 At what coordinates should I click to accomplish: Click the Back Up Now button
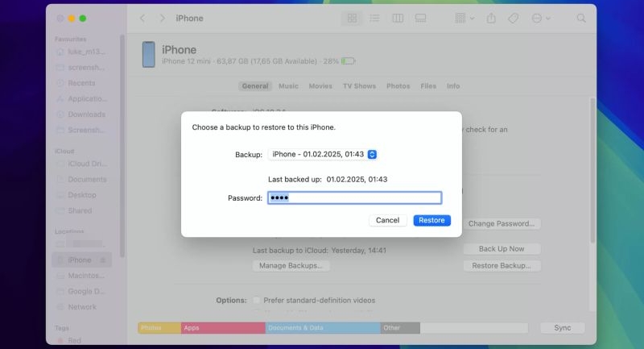point(502,249)
